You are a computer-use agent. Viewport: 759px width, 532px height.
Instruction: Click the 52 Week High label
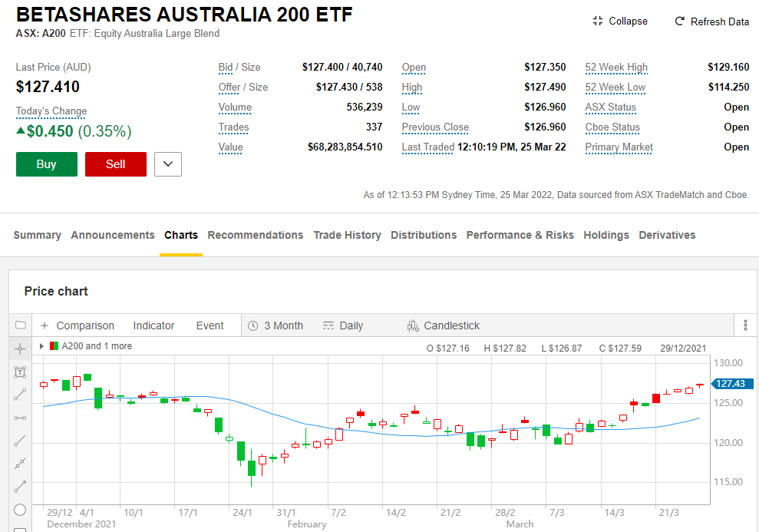click(x=616, y=68)
